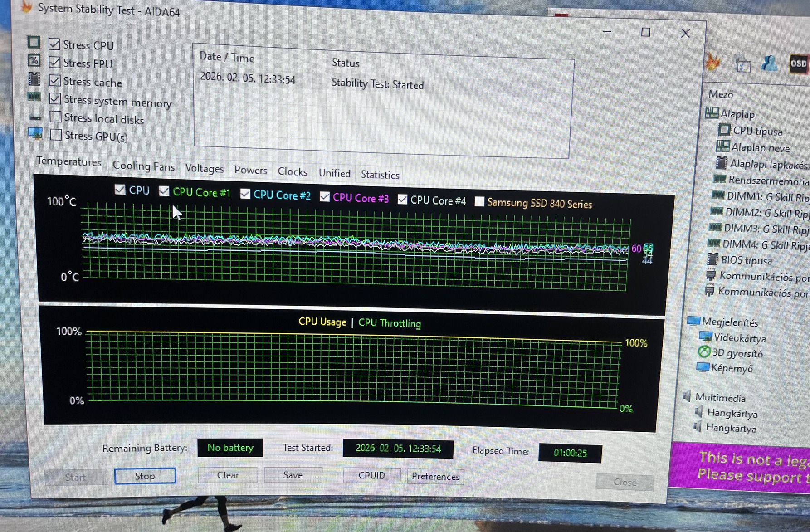This screenshot has width=810, height=532.
Task: Open the Cooling Fans tab
Action: point(144,166)
